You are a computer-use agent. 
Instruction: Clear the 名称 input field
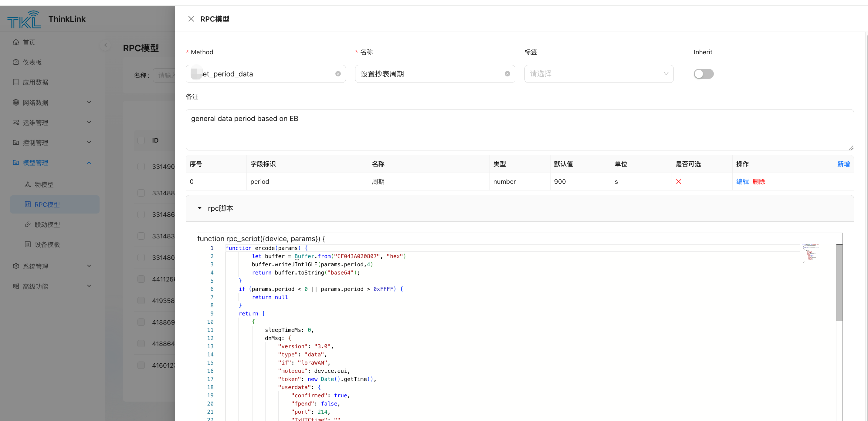point(507,74)
